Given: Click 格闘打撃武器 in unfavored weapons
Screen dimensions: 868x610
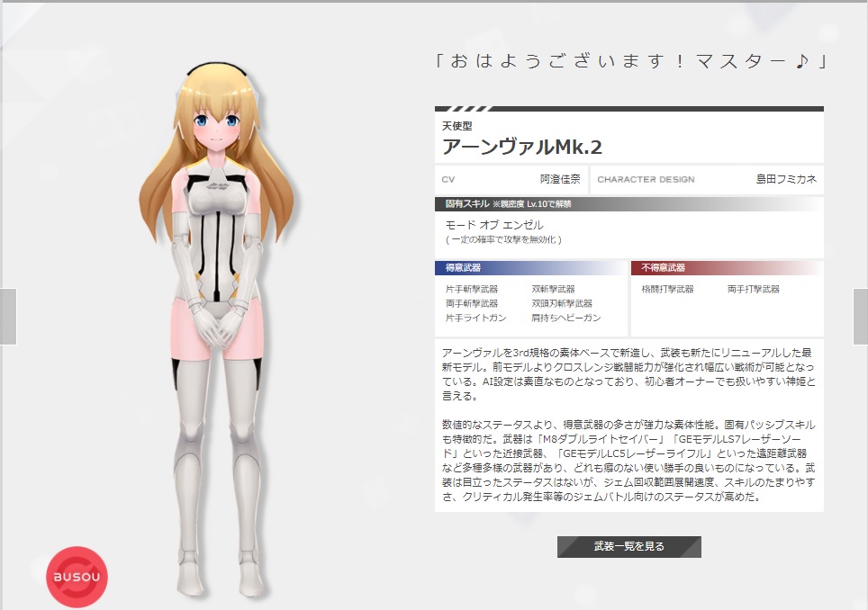Looking at the screenshot, I should (667, 290).
